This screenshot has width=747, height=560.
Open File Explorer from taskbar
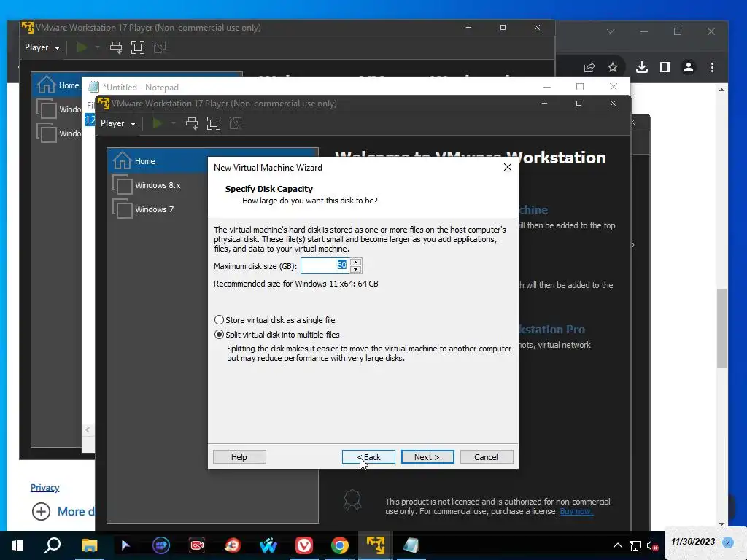pyautogui.click(x=89, y=545)
